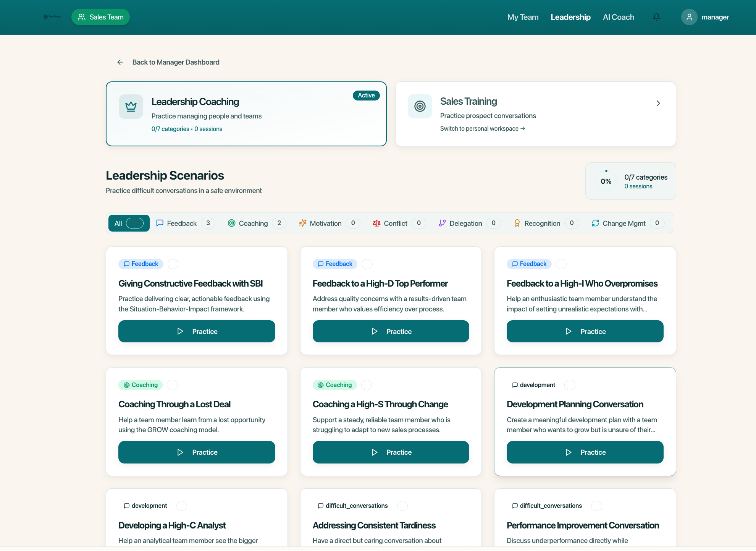Open the manager account menu
Screen dimensions: 756x551
pos(715,17)
